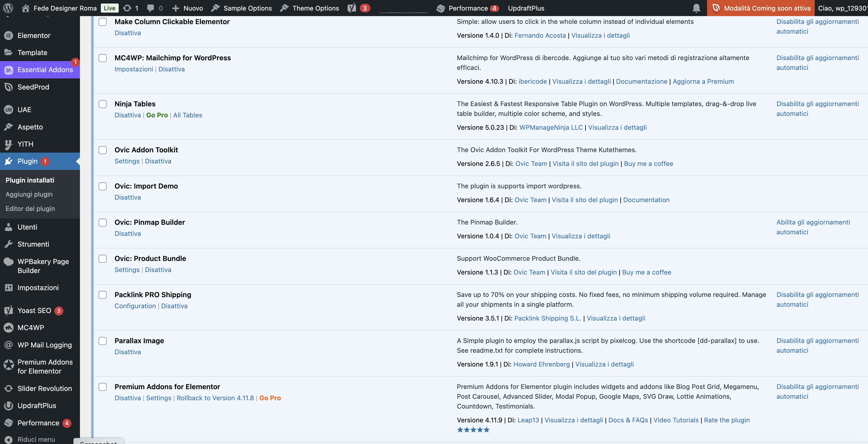The width and height of the screenshot is (868, 444).
Task: Click the YITH sidebar icon
Action: 9,145
